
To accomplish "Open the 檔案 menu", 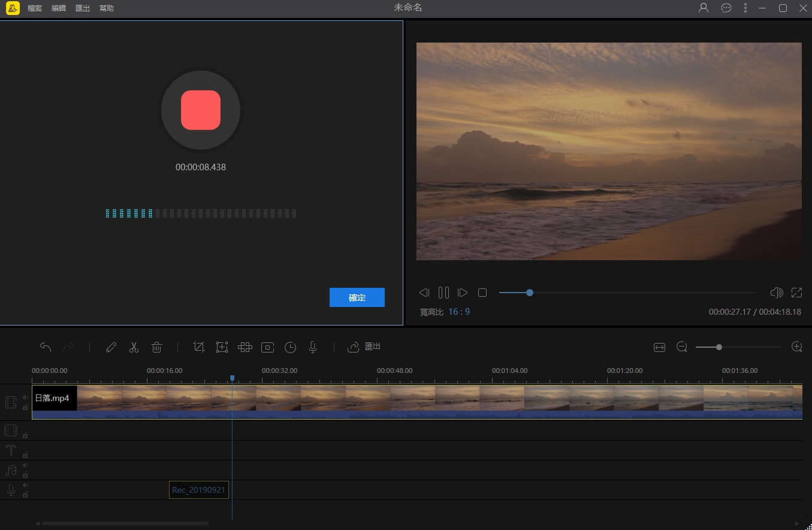I will [x=35, y=8].
